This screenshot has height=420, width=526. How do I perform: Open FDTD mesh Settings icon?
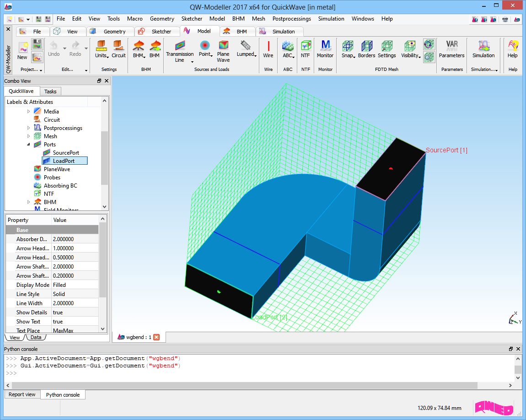coord(387,46)
